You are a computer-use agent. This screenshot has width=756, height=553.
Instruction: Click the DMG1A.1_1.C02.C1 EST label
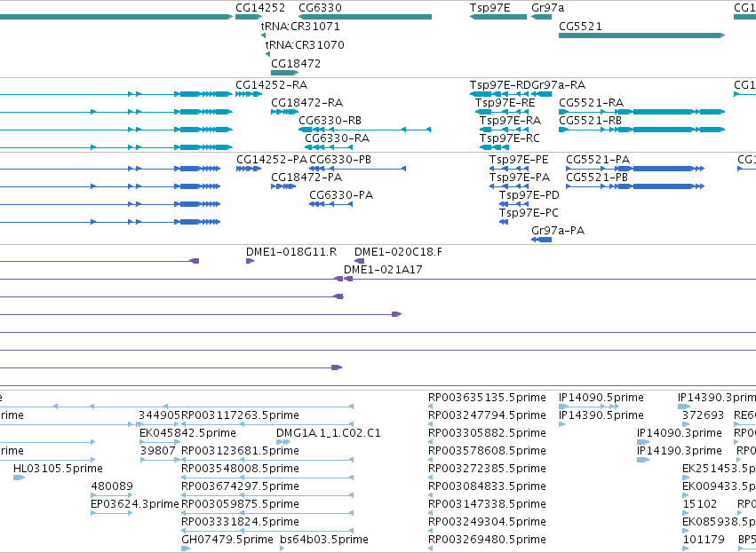pos(329,433)
